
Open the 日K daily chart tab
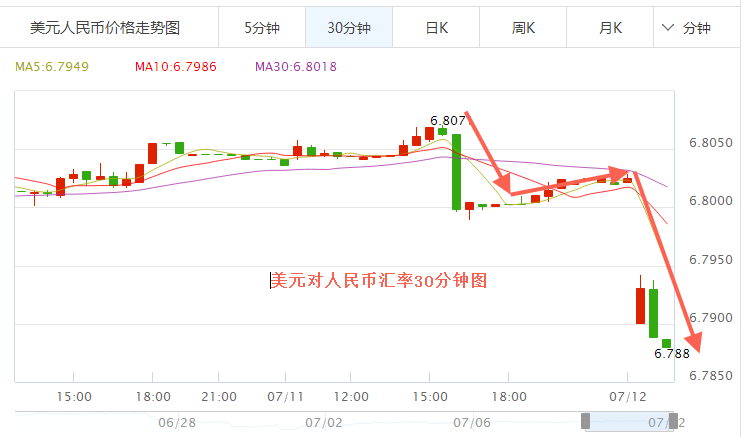[436, 28]
